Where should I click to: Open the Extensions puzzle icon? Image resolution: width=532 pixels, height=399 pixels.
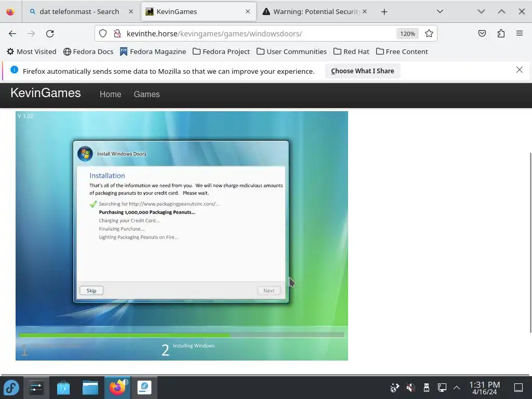[x=501, y=33]
